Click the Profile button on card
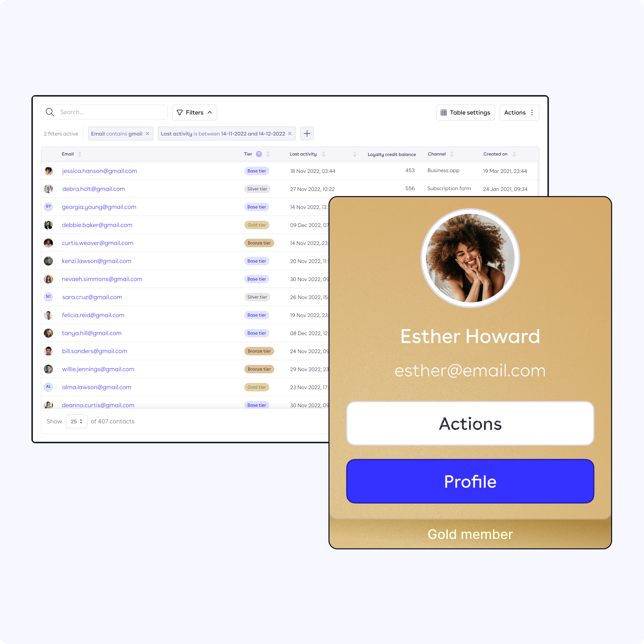 coord(471,481)
